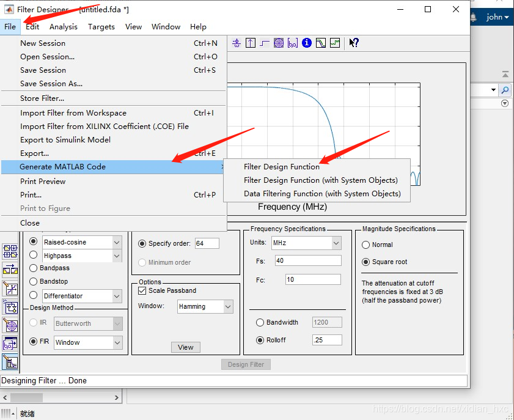Image resolution: width=514 pixels, height=420 pixels.
Task: Open Import filter from workspace panel
Action: click(10, 344)
